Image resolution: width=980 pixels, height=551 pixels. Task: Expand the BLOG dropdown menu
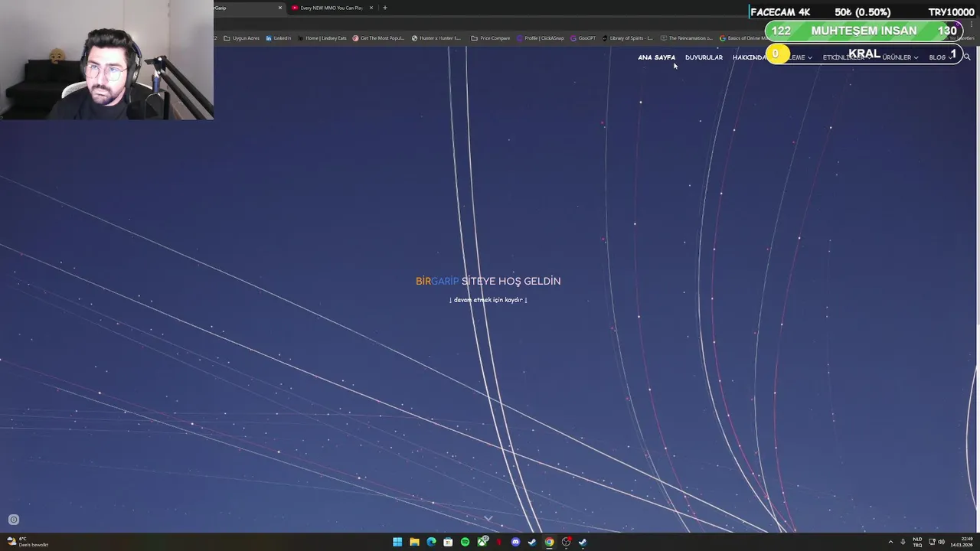click(x=941, y=57)
